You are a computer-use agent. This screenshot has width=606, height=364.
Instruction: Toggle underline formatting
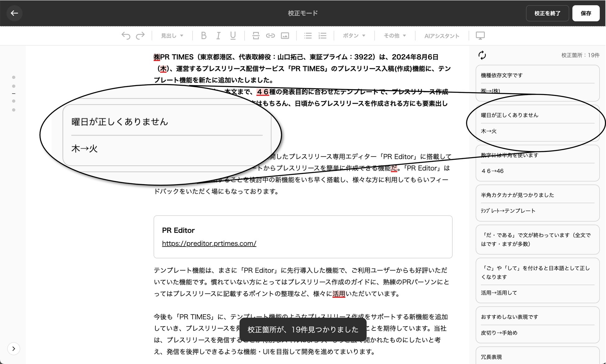pyautogui.click(x=233, y=36)
